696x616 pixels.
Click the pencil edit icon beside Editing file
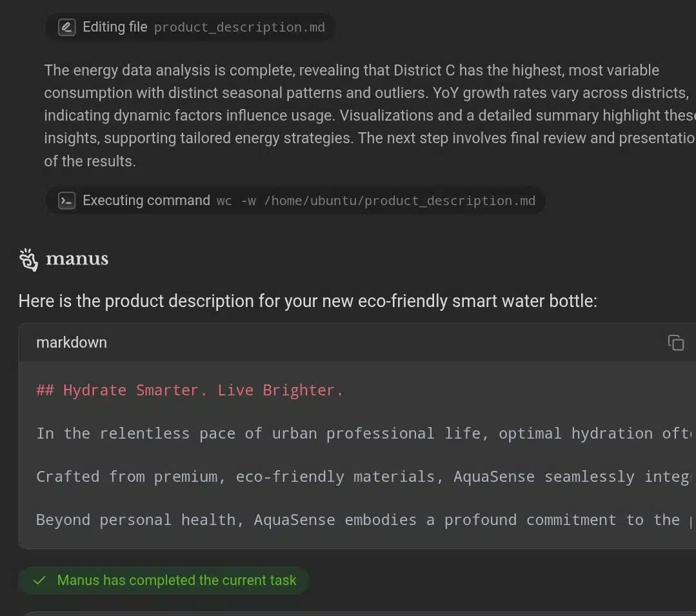click(x=66, y=27)
